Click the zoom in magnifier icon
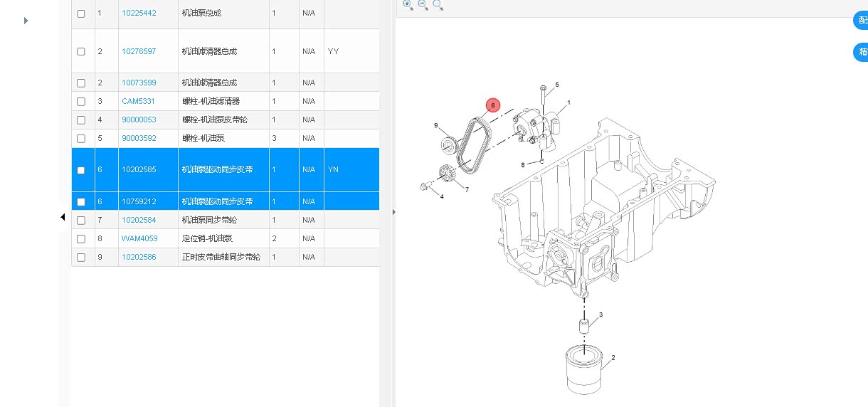 point(408,4)
